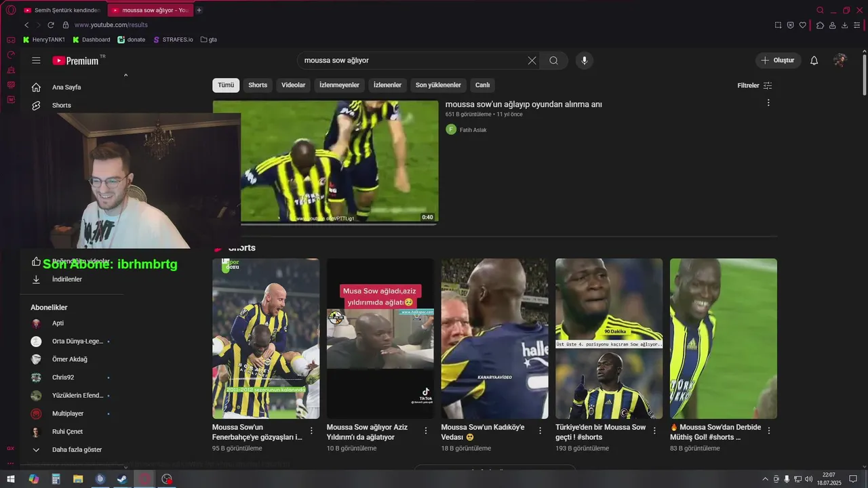
Task: Open the GX Corner gamepad sidebar icon
Action: point(11,40)
